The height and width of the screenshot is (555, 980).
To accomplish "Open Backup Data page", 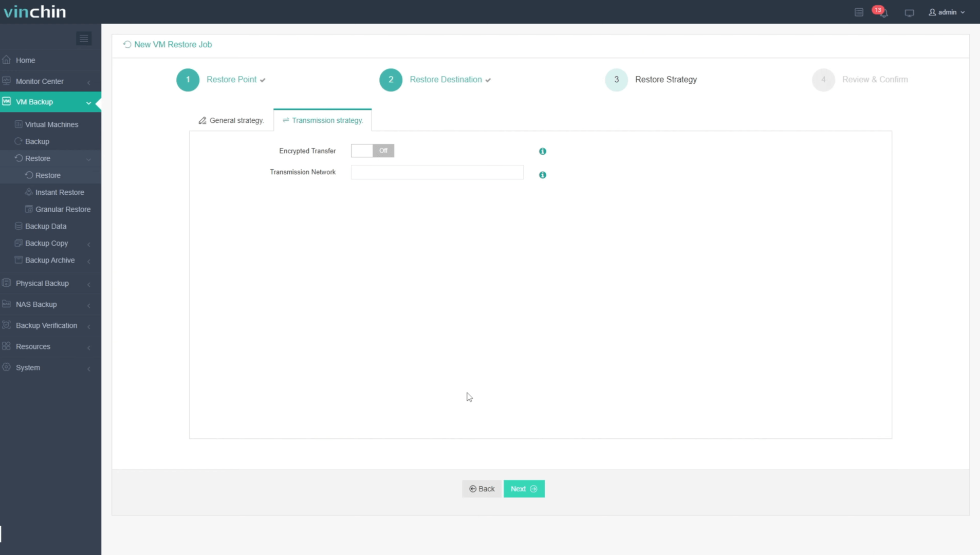I will (45, 226).
